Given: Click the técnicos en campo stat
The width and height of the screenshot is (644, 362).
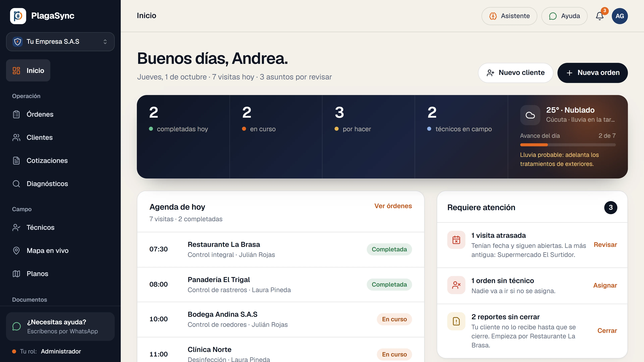Looking at the screenshot, I should [461, 137].
